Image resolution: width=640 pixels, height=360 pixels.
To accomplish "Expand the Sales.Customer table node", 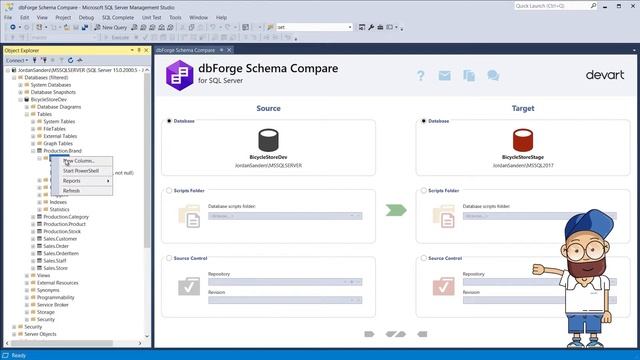I will coord(33,239).
